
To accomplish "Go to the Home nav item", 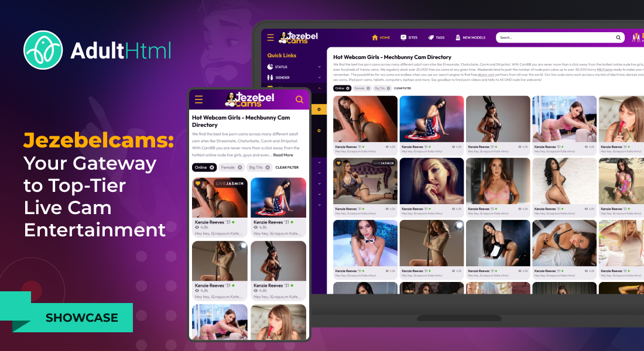I will pos(381,37).
